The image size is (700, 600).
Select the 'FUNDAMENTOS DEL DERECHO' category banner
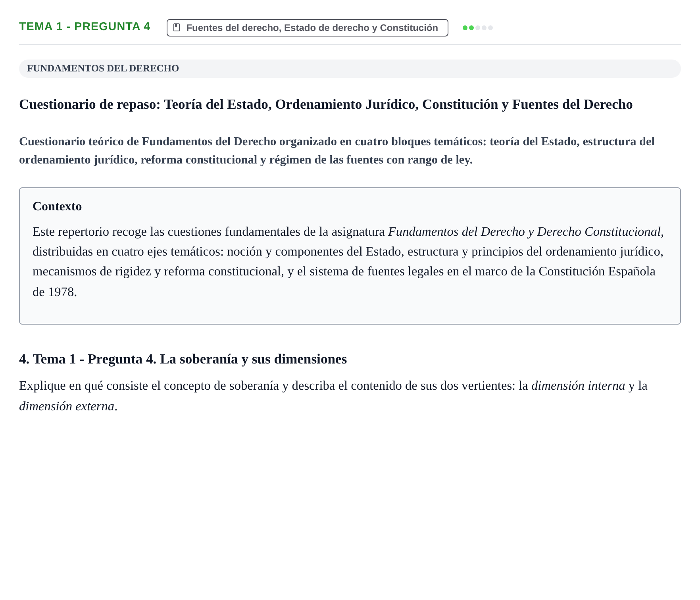tap(350, 69)
